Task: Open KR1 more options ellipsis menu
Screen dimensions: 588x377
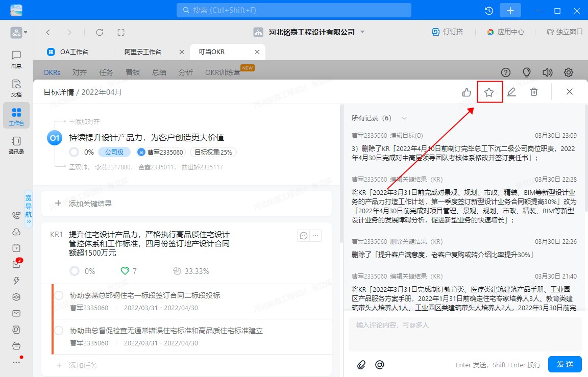Action: pyautogui.click(x=316, y=235)
